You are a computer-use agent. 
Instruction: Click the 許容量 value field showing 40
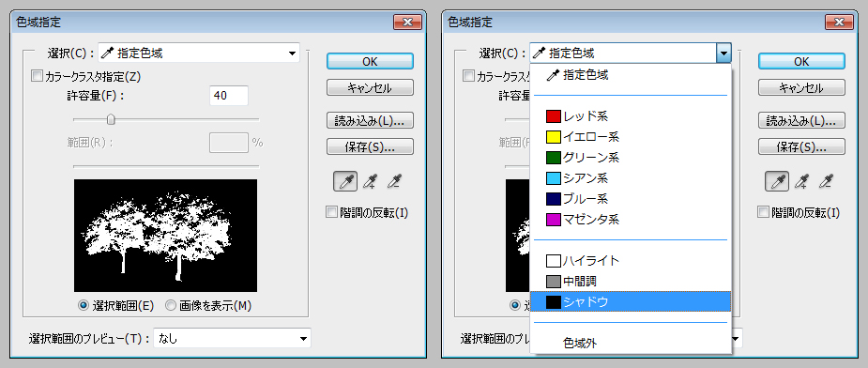pos(229,96)
